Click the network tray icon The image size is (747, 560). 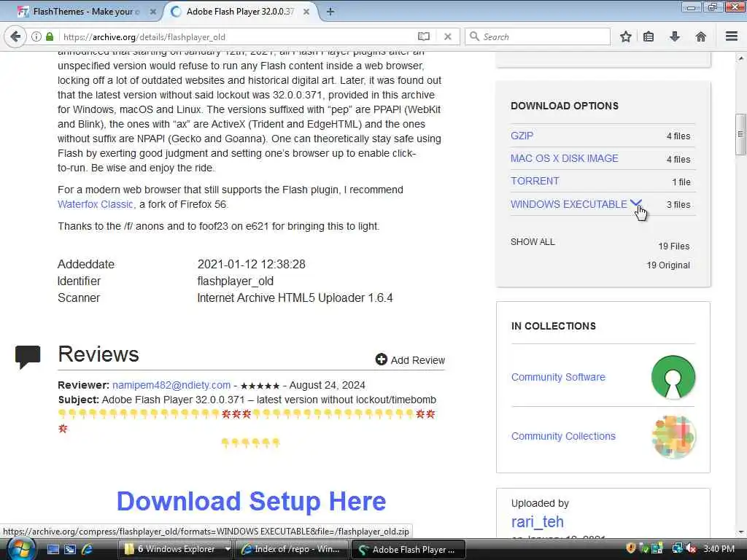677,548
